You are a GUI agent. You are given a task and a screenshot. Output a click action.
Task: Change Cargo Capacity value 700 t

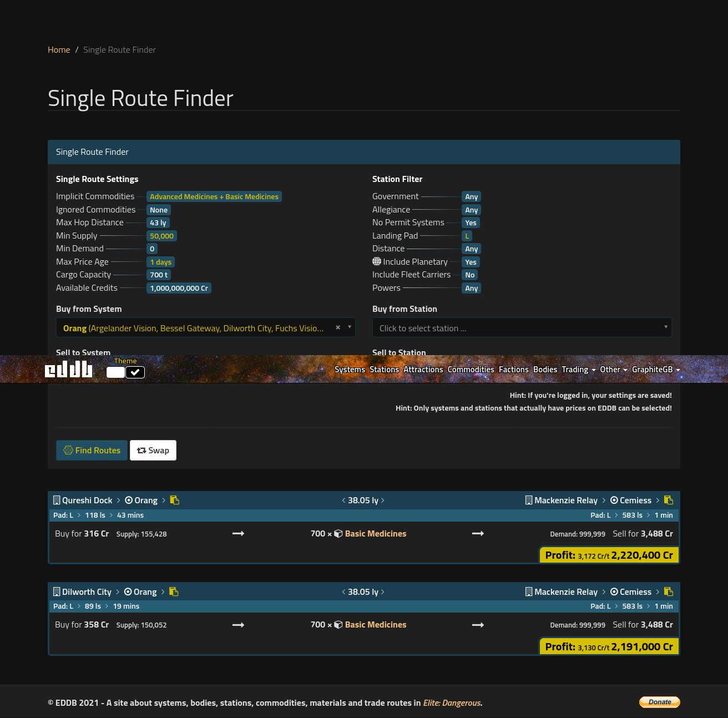(x=159, y=275)
